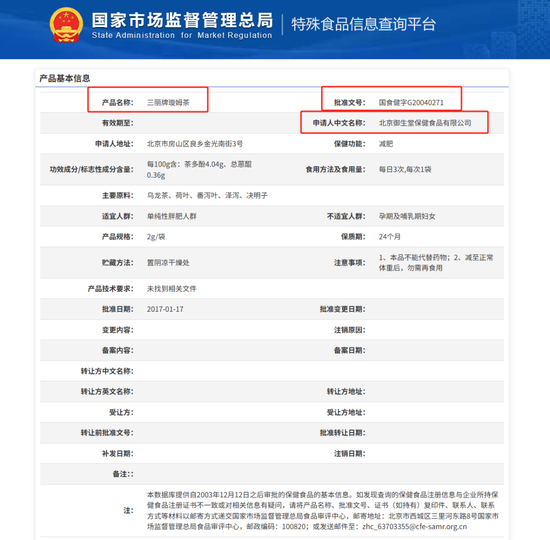Click the 适宜人群 label

(118, 216)
